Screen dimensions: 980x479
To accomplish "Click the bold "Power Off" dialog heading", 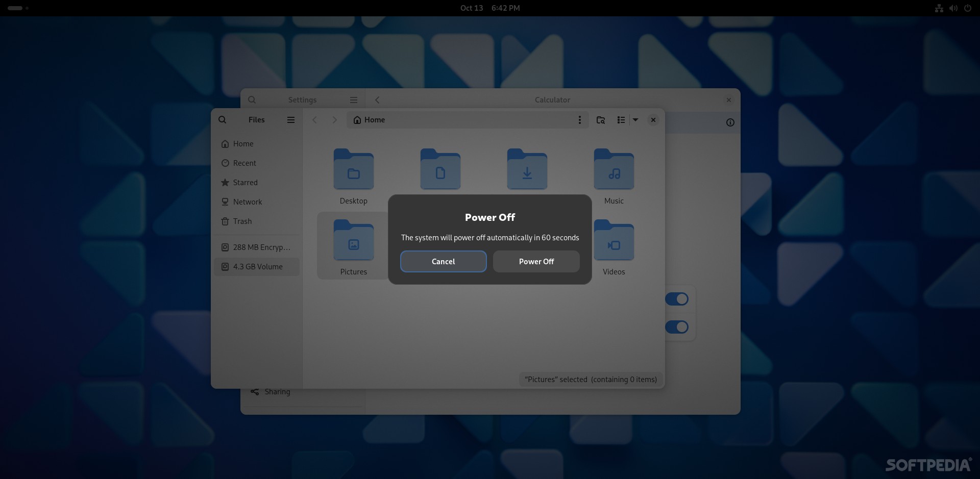I will 490,217.
